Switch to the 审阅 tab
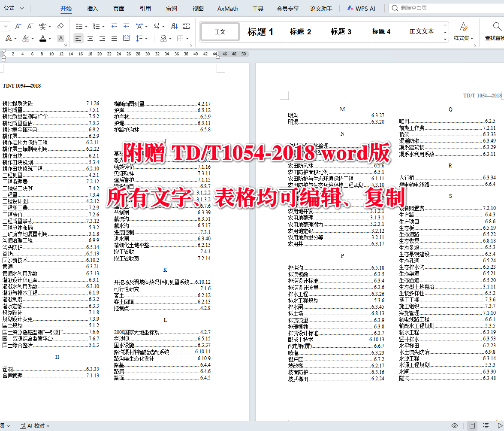The image size is (504, 431). (x=172, y=9)
